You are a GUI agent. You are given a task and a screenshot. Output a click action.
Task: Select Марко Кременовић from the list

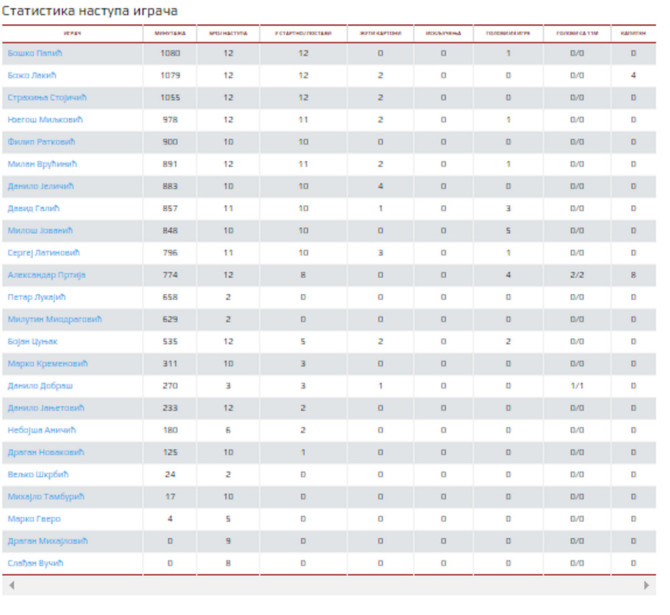coord(47,363)
